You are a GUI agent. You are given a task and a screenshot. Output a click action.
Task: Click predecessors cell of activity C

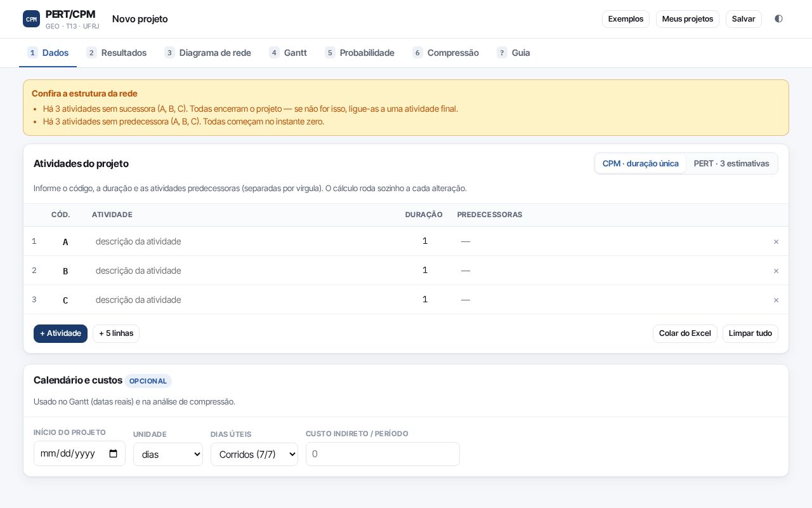pos(609,300)
